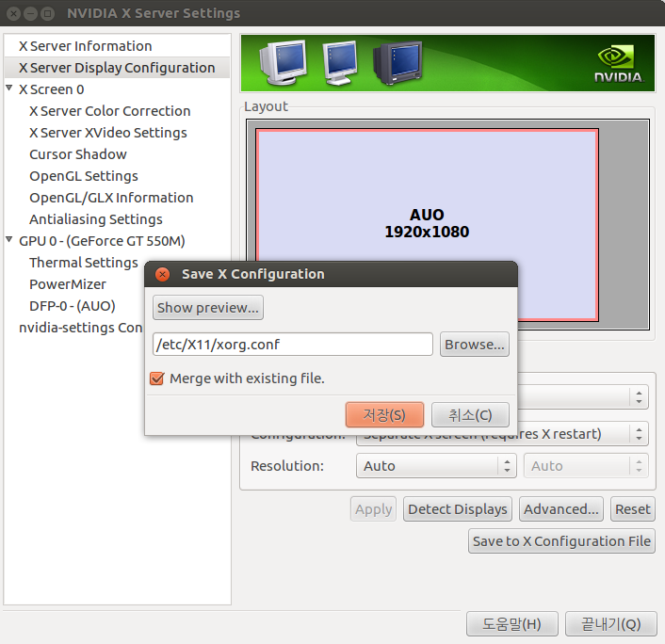Screen dimensions: 665x644
Task: Click the Browse... button
Action: coord(474,345)
